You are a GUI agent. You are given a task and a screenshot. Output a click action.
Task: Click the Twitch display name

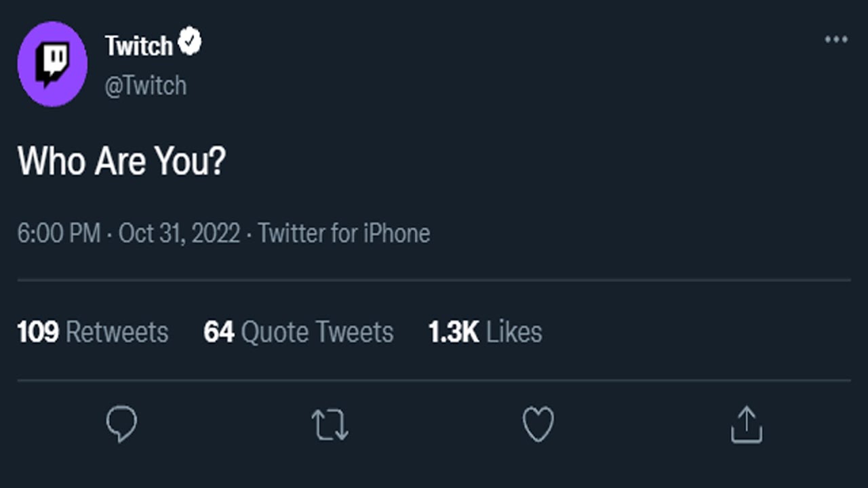click(139, 46)
